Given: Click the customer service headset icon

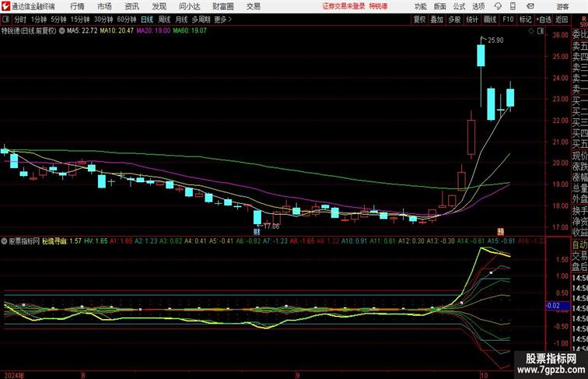Looking at the screenshot, I should click(x=498, y=6).
